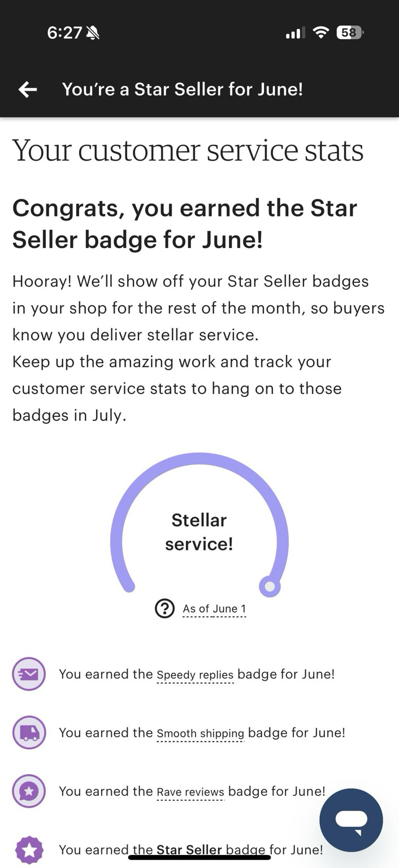This screenshot has width=399, height=868.
Task: Tap the Wi-Fi status icon
Action: (x=321, y=33)
